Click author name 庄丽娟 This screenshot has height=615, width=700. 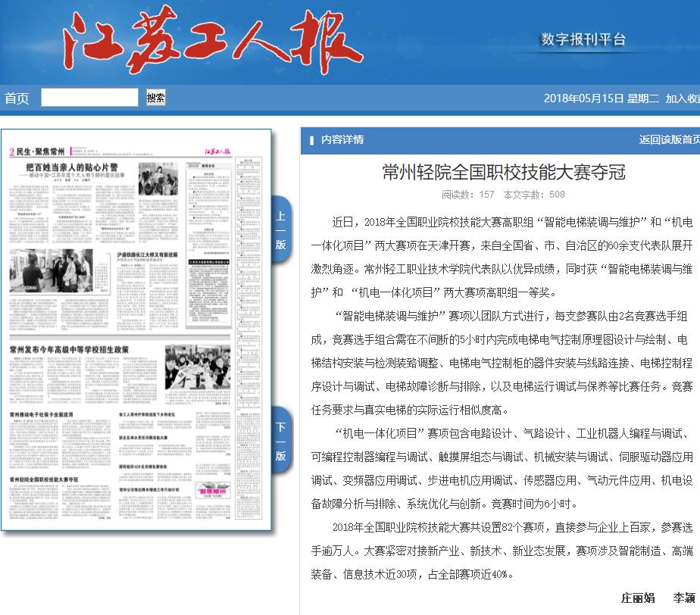click(638, 598)
